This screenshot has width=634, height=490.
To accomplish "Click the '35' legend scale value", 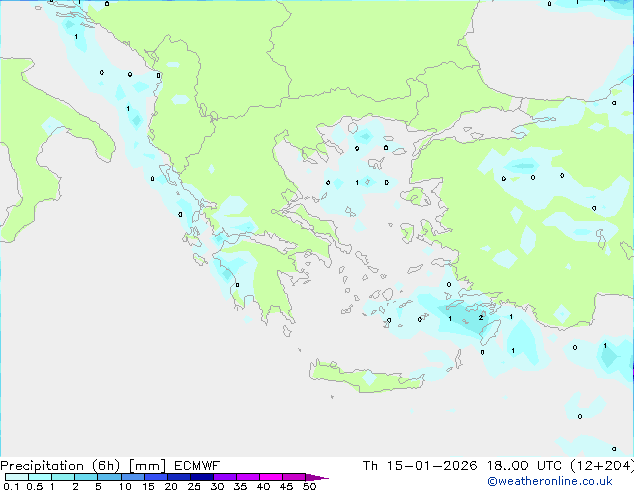I will pyautogui.click(x=240, y=486).
